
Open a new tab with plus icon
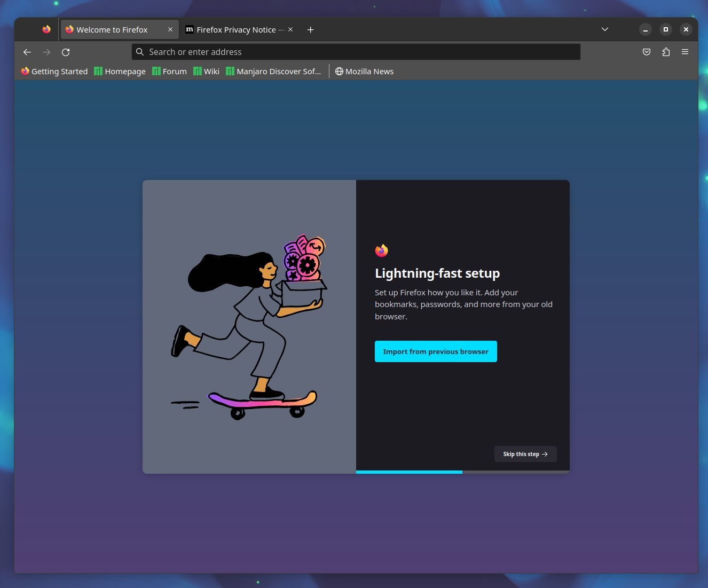[x=310, y=30]
